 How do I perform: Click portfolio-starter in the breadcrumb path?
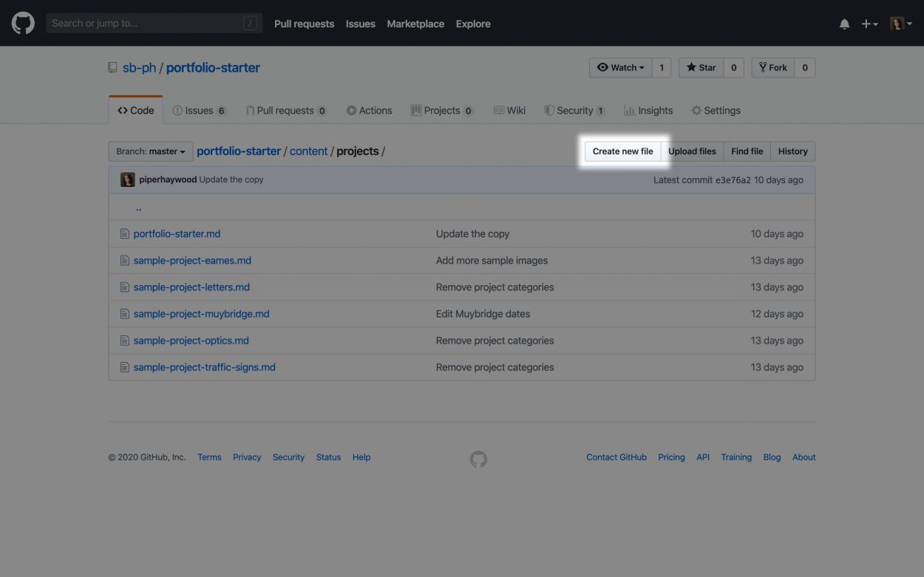[x=239, y=151]
